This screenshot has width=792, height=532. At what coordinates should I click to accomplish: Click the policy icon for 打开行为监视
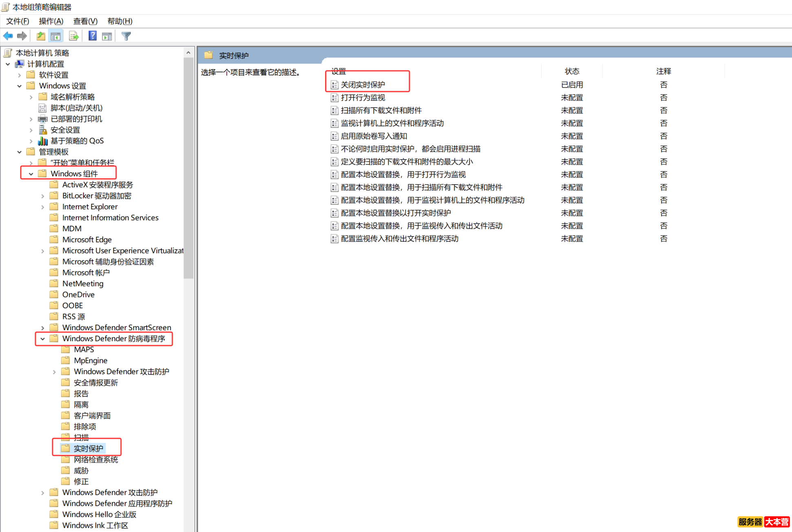(334, 98)
